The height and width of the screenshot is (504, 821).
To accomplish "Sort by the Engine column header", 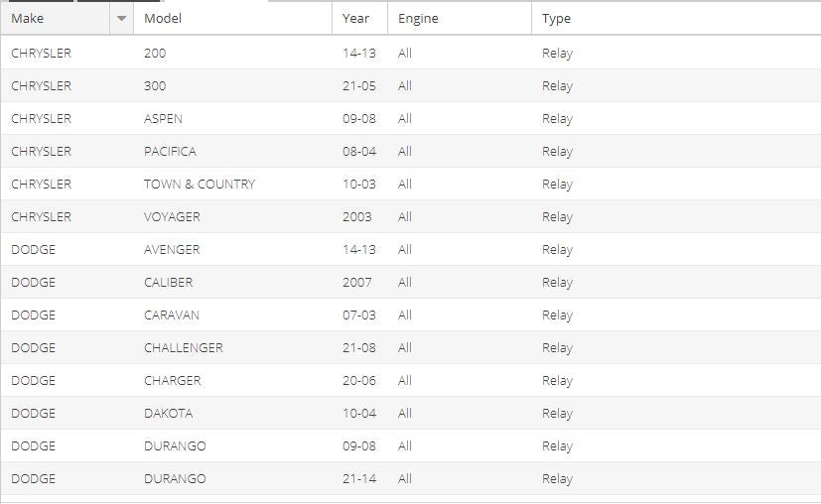I will (x=460, y=18).
